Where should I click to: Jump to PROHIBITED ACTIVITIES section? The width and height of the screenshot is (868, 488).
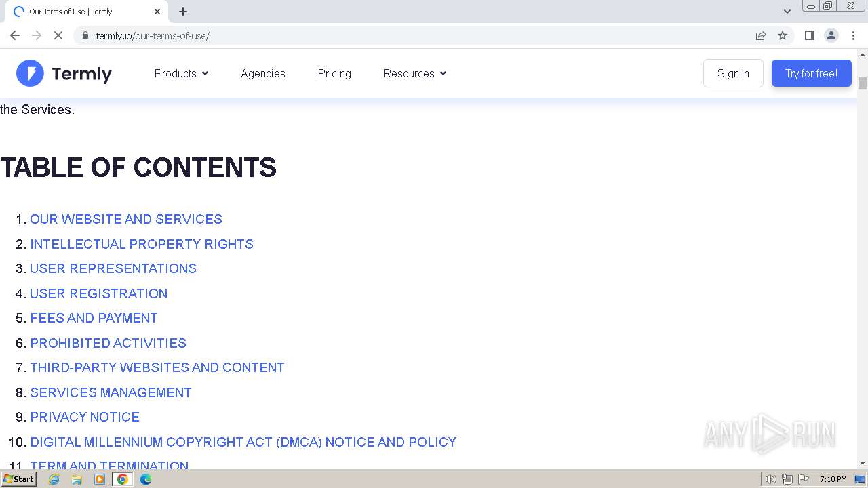pyautogui.click(x=108, y=343)
